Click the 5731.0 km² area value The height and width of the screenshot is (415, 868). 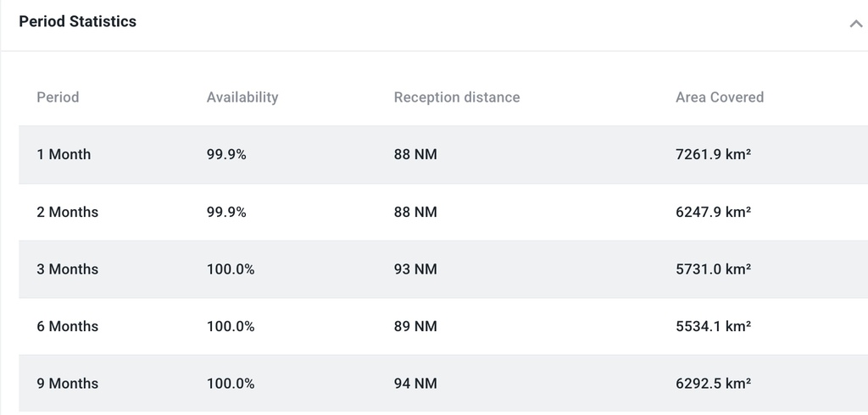[x=713, y=269]
